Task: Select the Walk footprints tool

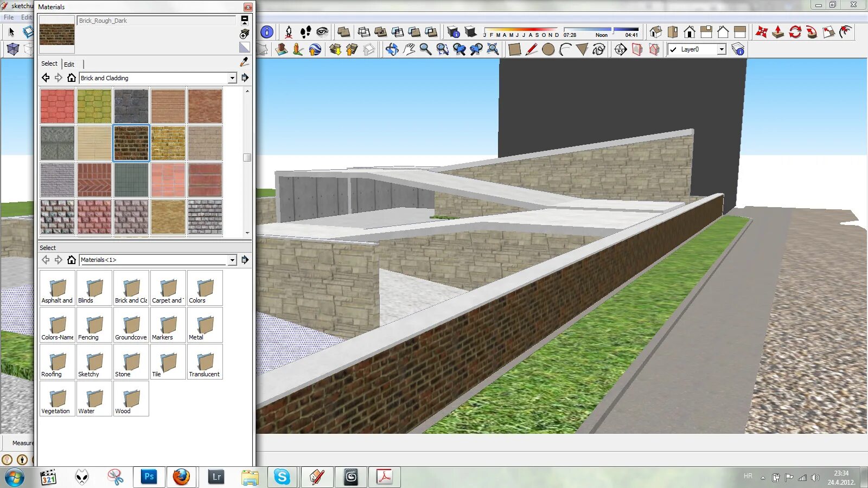Action: 305,32
